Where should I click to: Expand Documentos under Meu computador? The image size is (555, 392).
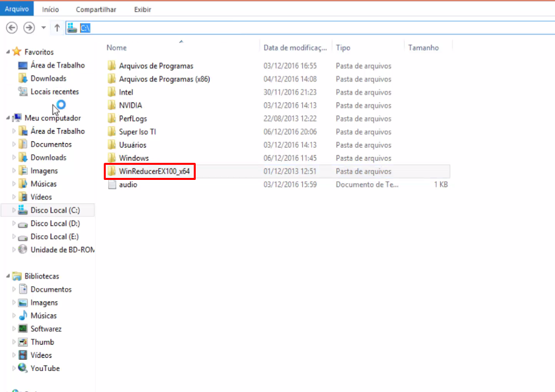point(14,144)
